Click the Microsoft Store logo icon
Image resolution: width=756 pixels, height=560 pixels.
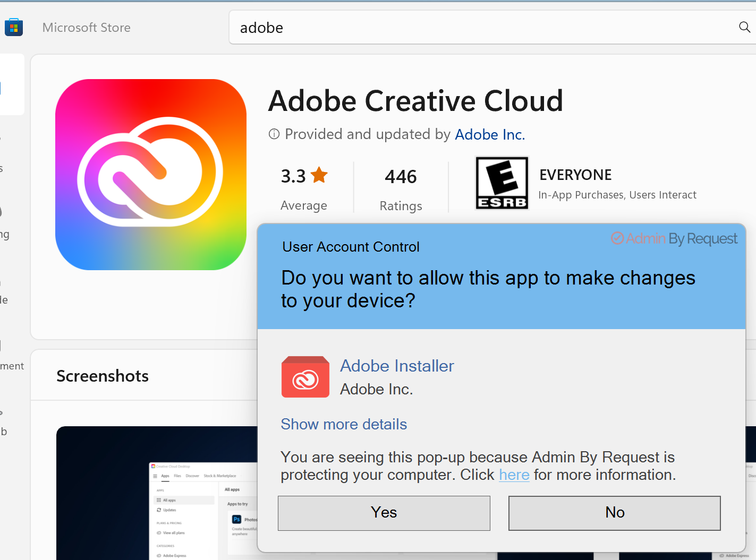(x=14, y=27)
